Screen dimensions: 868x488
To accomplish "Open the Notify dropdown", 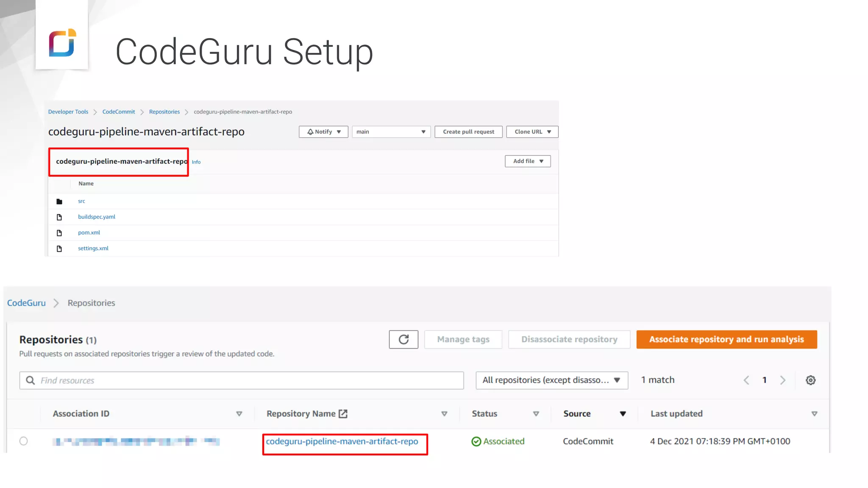I will pyautogui.click(x=323, y=132).
